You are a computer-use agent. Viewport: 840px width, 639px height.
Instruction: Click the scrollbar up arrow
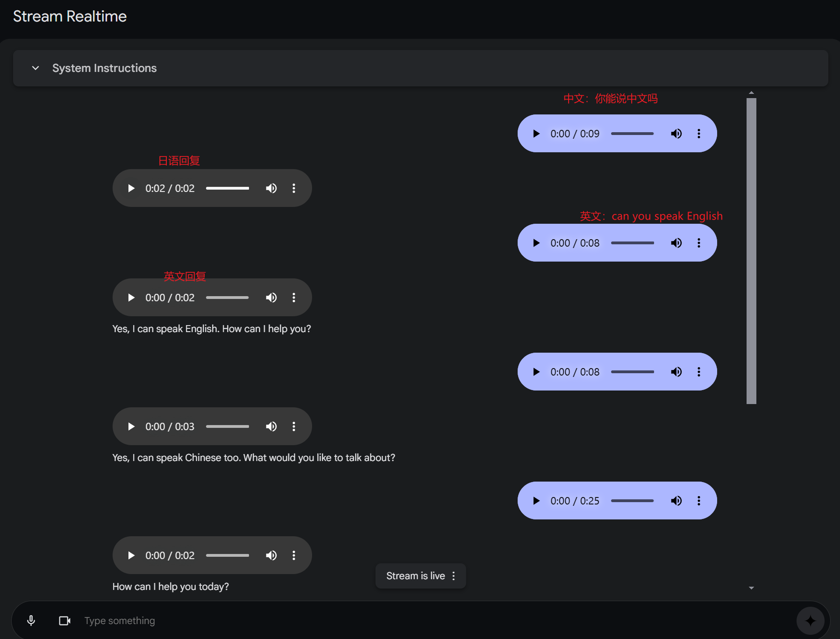coord(751,92)
